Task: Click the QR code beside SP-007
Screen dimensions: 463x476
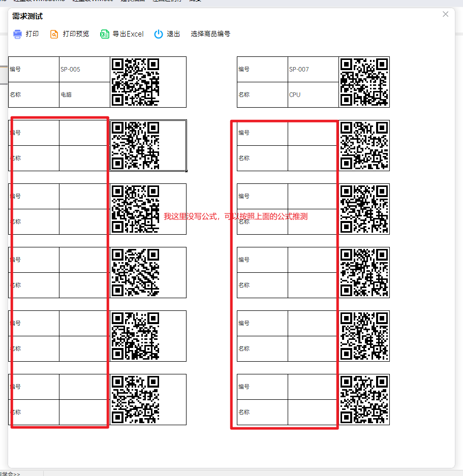Action: [x=364, y=82]
